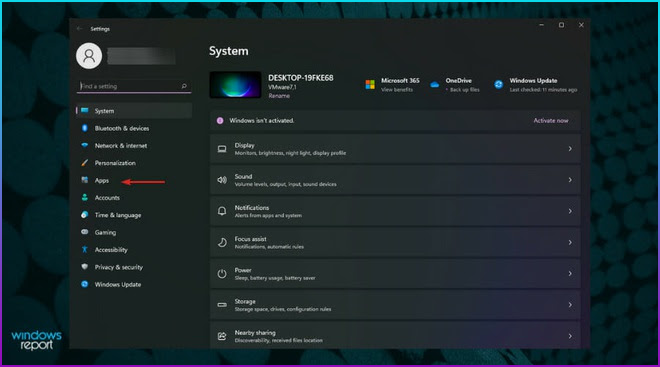Open Time & language settings
Viewport: 660px width, 367px height.
pos(134,215)
